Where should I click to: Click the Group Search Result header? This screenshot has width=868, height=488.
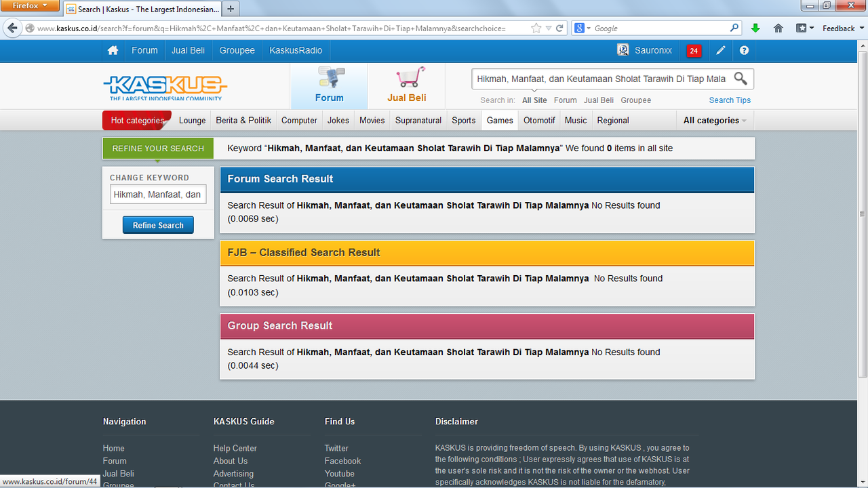click(x=487, y=326)
